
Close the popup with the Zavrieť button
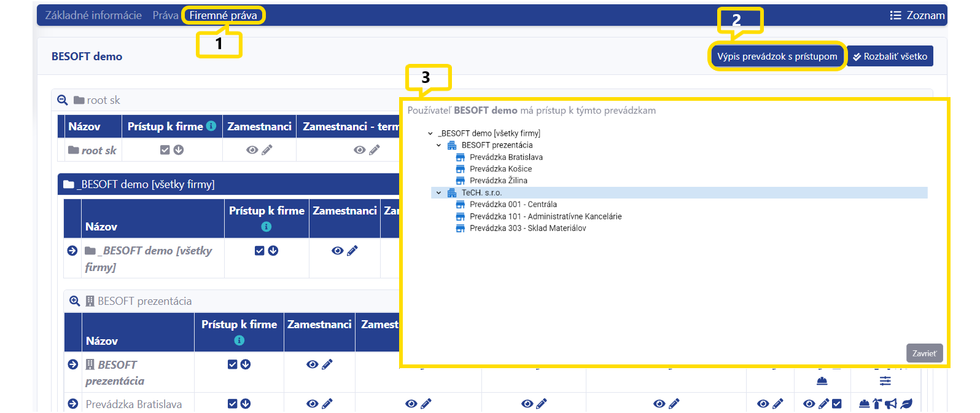[x=924, y=353]
